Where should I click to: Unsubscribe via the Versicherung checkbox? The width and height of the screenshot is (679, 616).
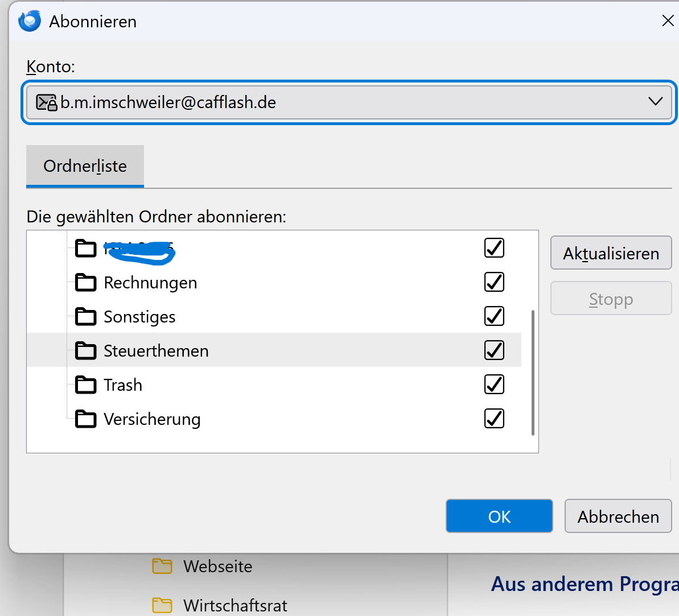point(494,419)
